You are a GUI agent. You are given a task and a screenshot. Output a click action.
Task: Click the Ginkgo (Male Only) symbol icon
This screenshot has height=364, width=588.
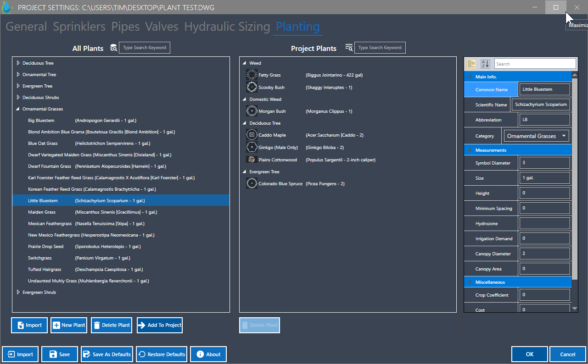click(252, 147)
